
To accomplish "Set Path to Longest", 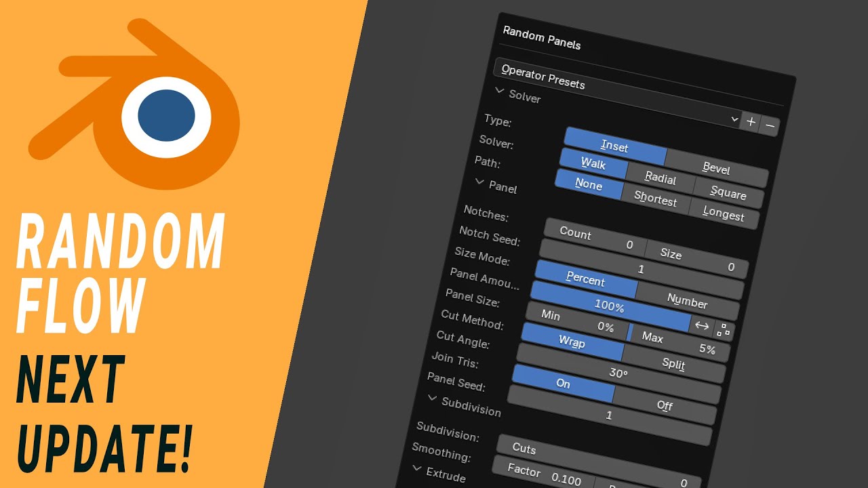I will [723, 214].
